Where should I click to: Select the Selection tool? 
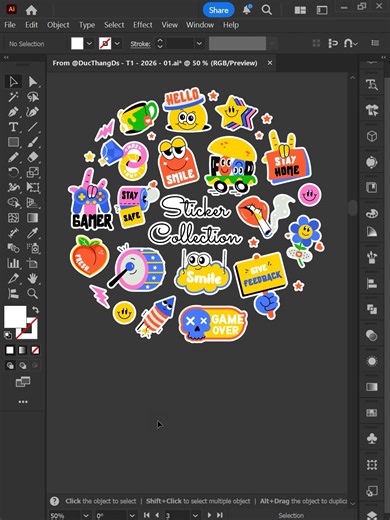coord(13,81)
